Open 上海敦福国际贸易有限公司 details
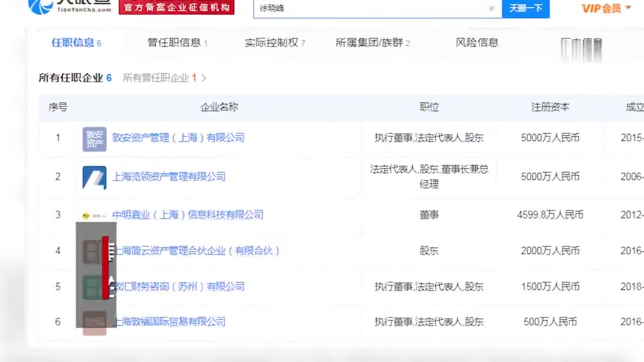The image size is (644, 362). (169, 322)
